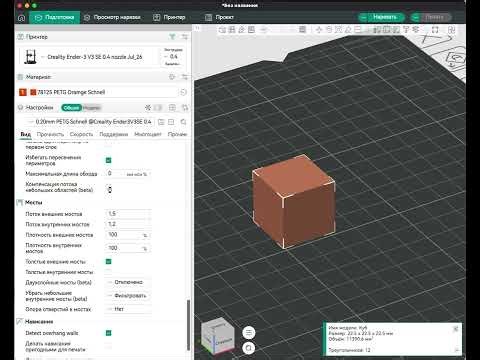Collapse the left sidebar with arrow icon

coord(197,28)
